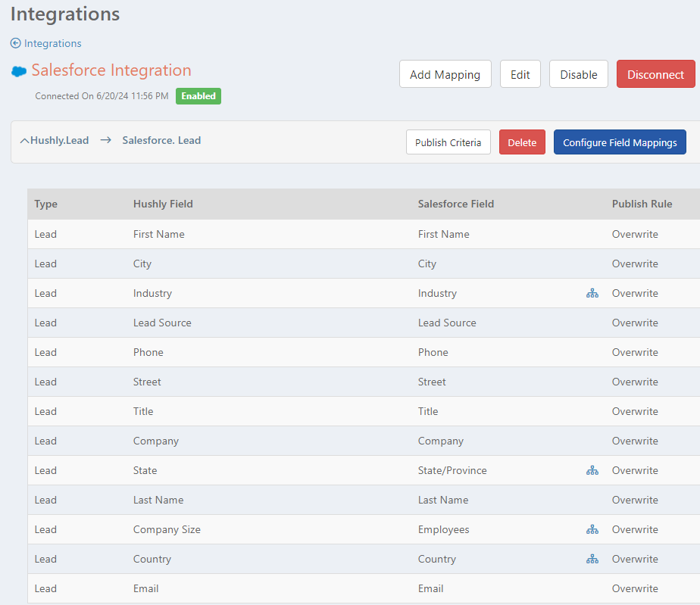
Task: Select Hushly field Title cell
Action: [143, 411]
